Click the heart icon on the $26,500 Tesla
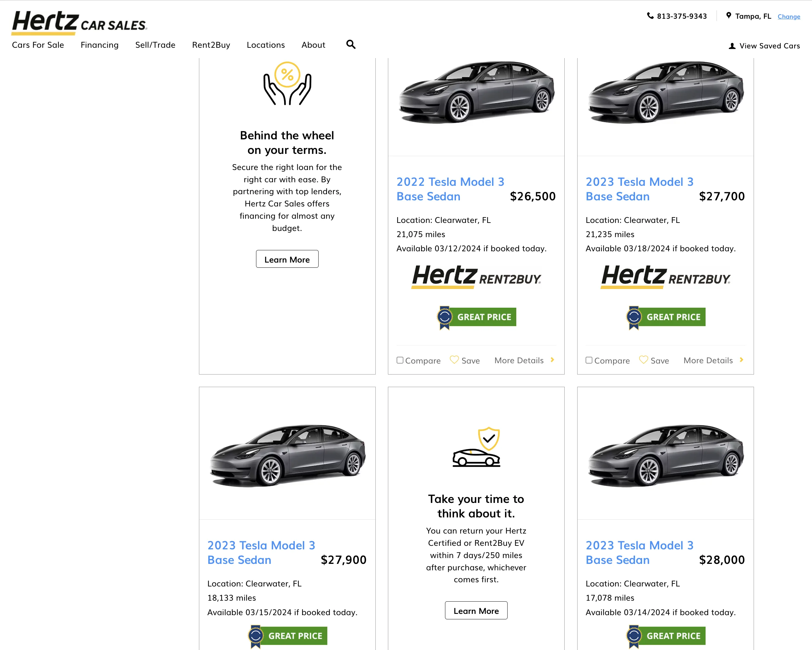 click(454, 360)
